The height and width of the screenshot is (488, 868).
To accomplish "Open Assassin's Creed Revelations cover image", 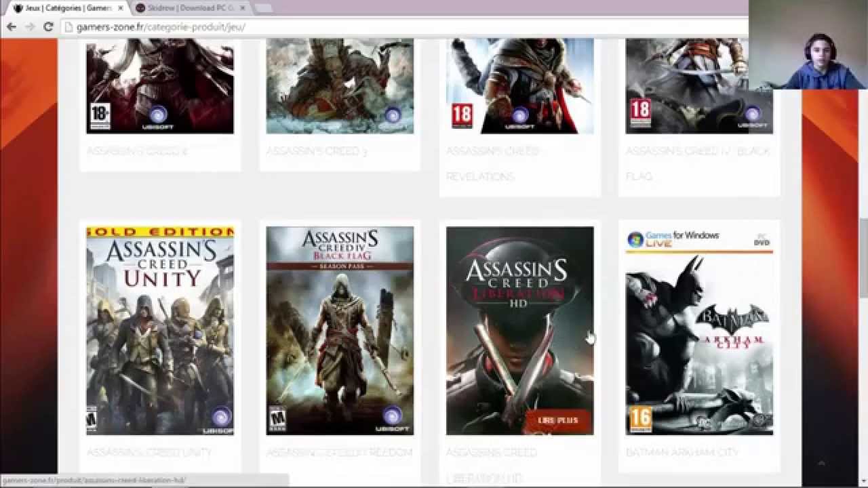I will click(519, 86).
